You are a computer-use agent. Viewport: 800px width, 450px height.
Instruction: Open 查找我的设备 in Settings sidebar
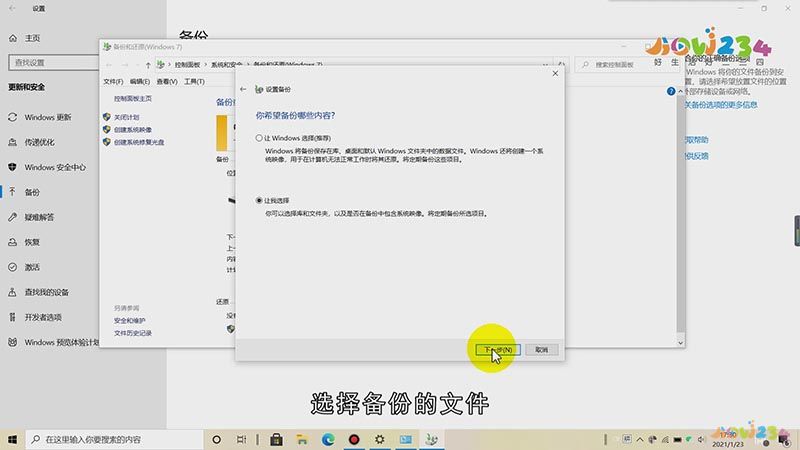tap(46, 292)
